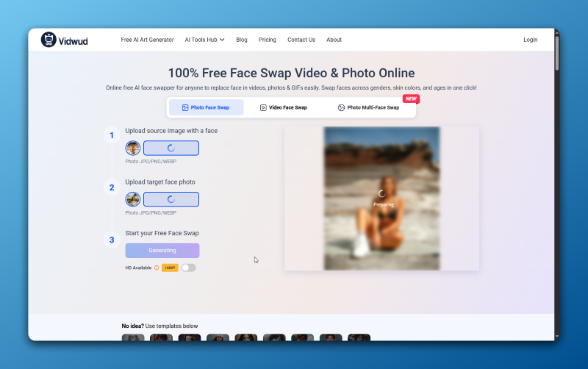Screen dimensions: 588x369
Task: Click the 'No idea? Use templates below' text
Action: [x=159, y=326]
